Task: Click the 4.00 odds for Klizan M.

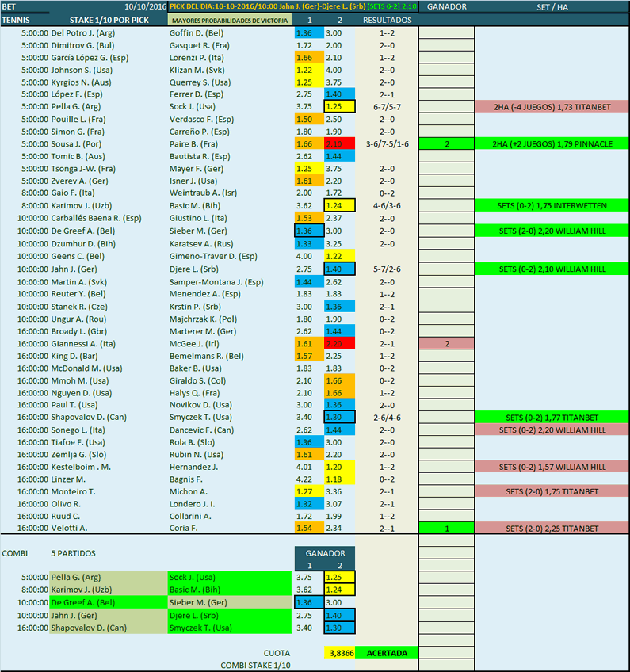Action: [x=334, y=71]
